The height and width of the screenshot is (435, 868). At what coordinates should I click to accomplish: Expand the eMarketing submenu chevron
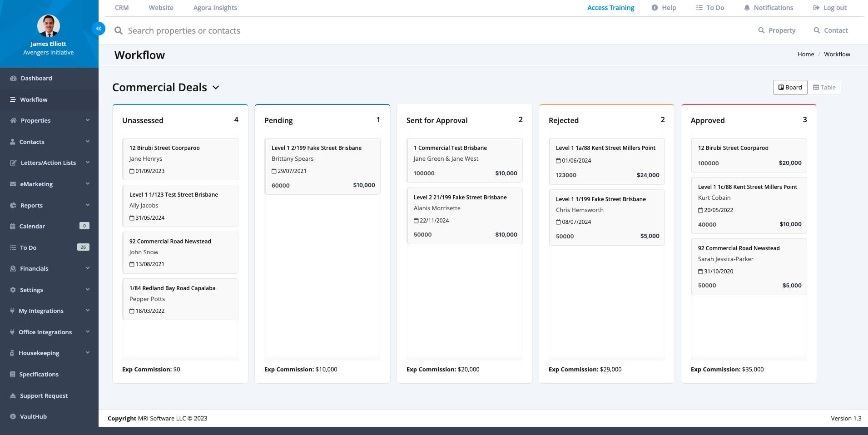pos(88,184)
